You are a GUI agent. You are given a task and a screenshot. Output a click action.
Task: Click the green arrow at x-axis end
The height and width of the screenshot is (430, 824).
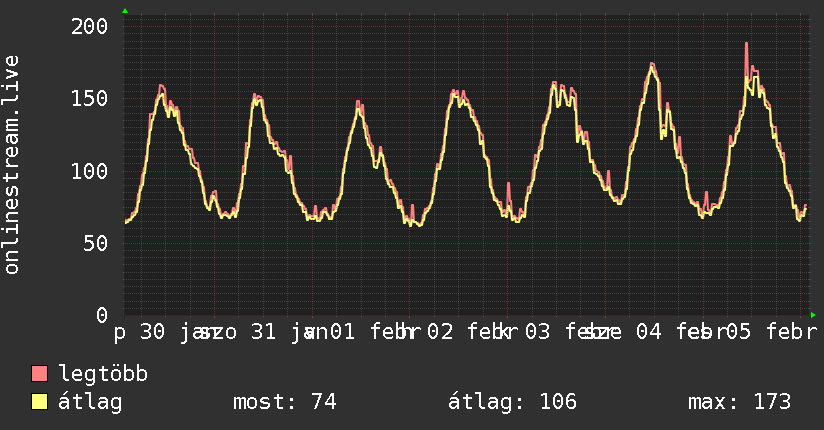[813, 315]
